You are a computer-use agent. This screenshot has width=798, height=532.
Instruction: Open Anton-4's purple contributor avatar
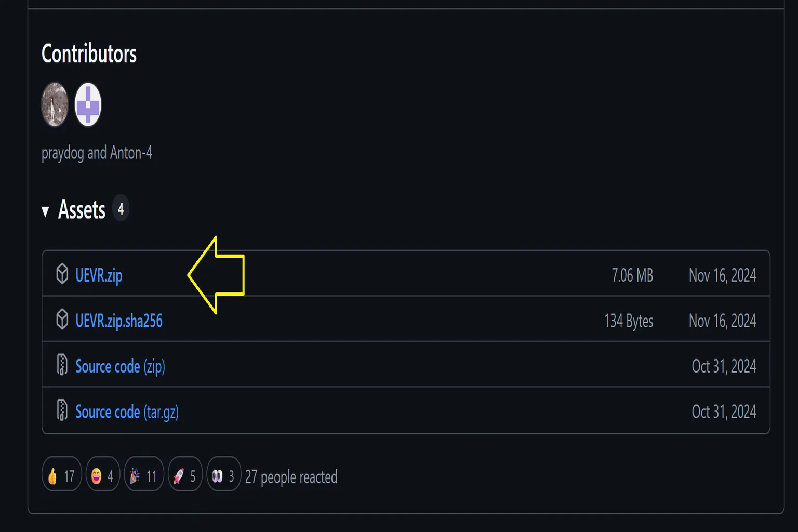[x=88, y=104]
